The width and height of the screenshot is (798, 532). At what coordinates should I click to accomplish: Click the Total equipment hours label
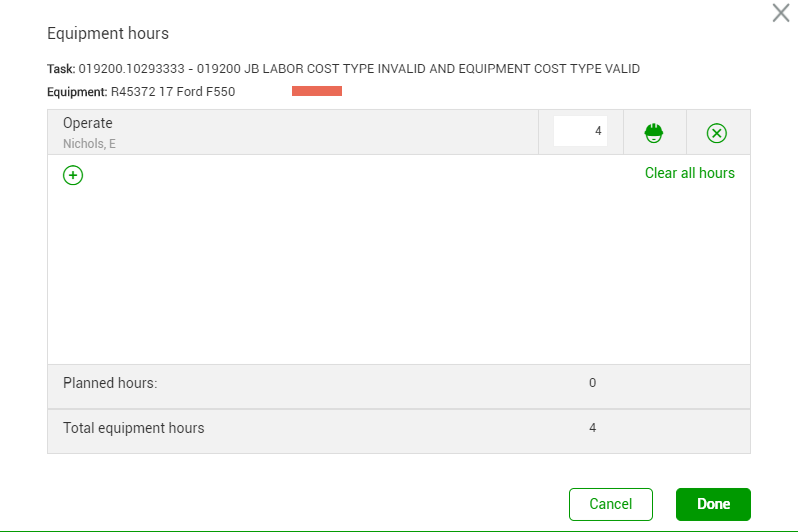133,428
